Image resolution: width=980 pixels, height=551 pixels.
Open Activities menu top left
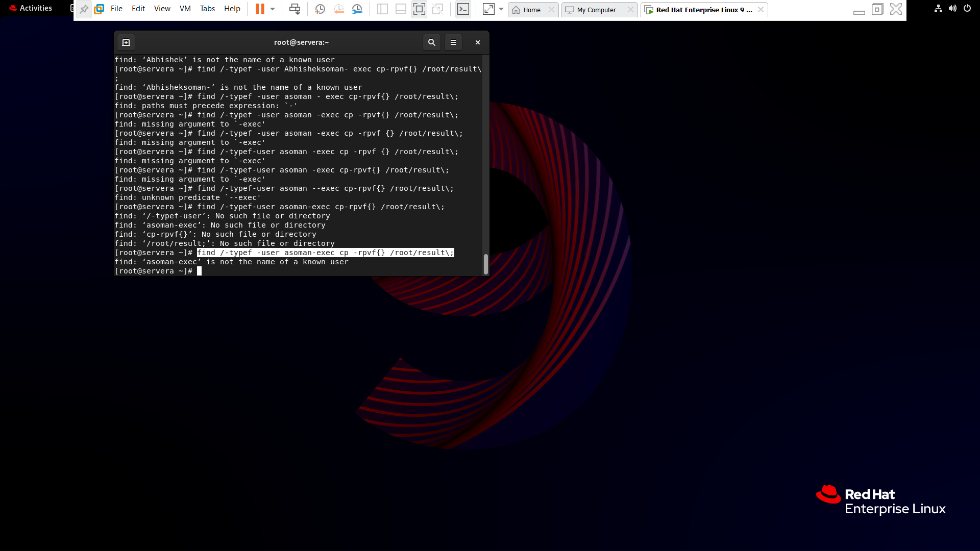(x=36, y=8)
